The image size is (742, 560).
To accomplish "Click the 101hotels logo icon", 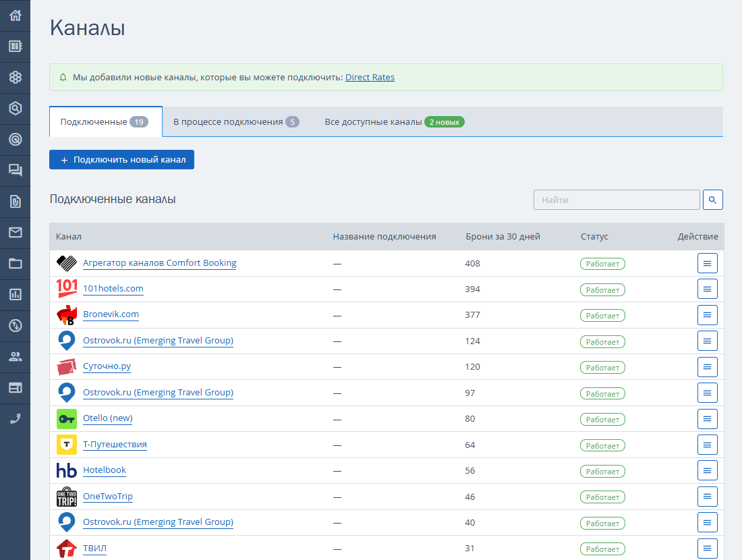I will click(67, 289).
